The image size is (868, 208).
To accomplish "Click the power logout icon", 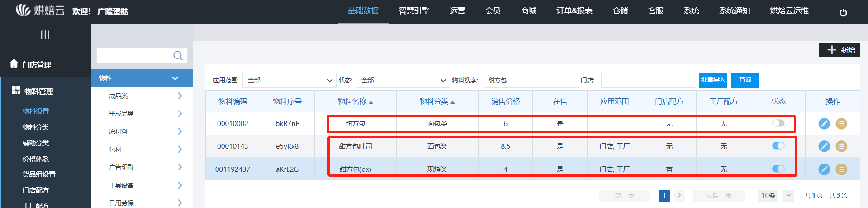I will coord(843,12).
